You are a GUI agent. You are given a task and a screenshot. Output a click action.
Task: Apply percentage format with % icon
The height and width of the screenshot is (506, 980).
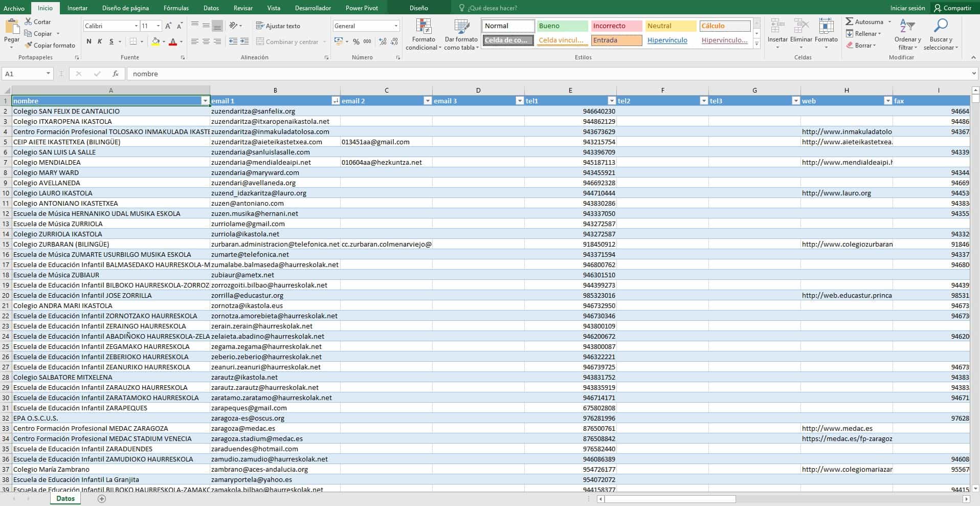357,41
